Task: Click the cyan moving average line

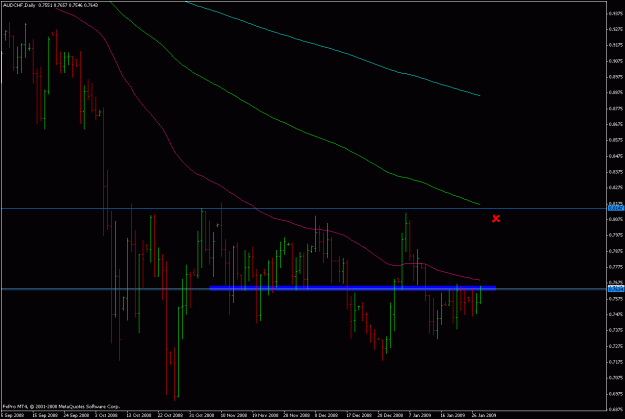Action: [335, 50]
